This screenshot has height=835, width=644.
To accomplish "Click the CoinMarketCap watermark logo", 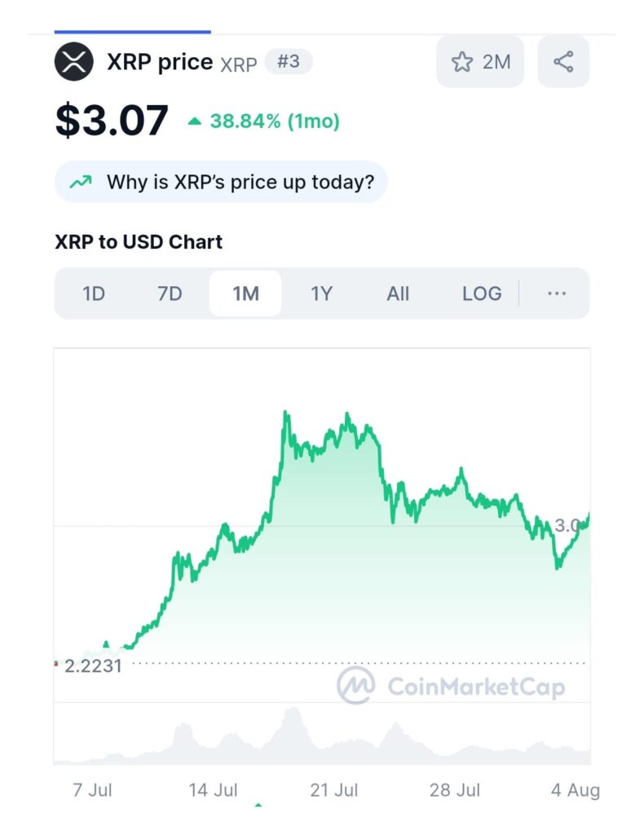I will 356,686.
